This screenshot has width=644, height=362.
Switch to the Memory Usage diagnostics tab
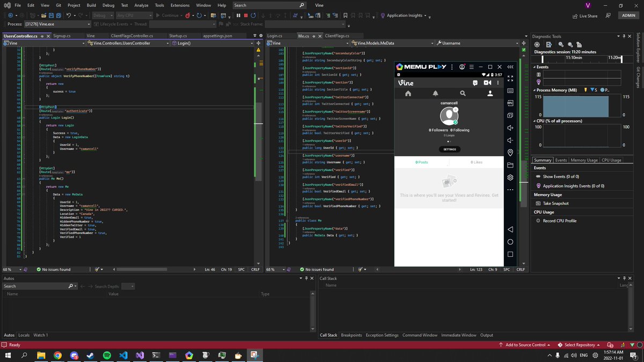coord(584,160)
